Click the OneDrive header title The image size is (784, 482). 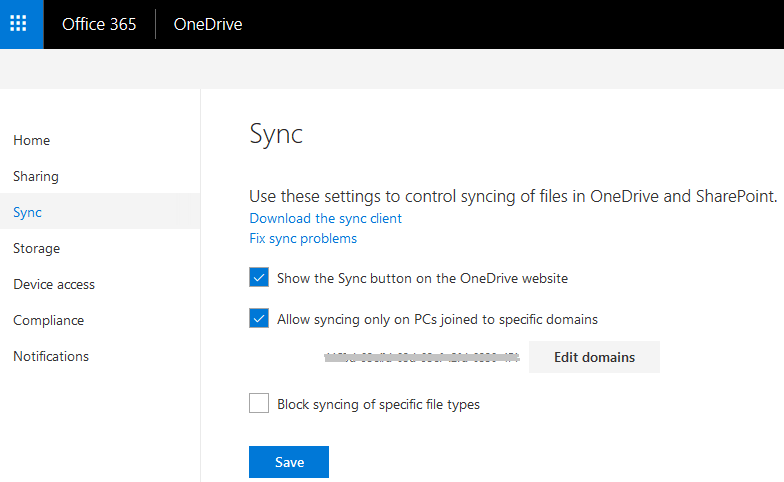coord(208,24)
